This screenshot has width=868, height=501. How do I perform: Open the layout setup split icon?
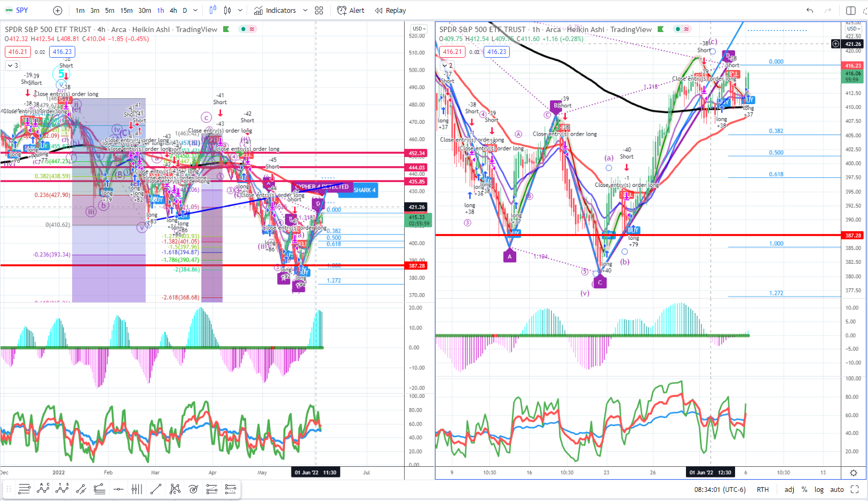tap(851, 11)
